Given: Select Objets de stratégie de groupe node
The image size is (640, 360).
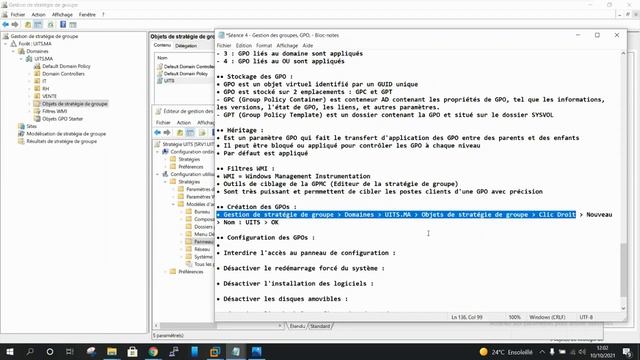Looking at the screenshot, I should click(75, 104).
